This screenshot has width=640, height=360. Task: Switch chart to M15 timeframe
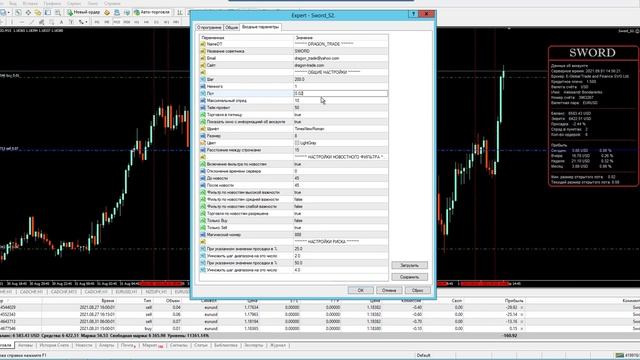(x=117, y=22)
